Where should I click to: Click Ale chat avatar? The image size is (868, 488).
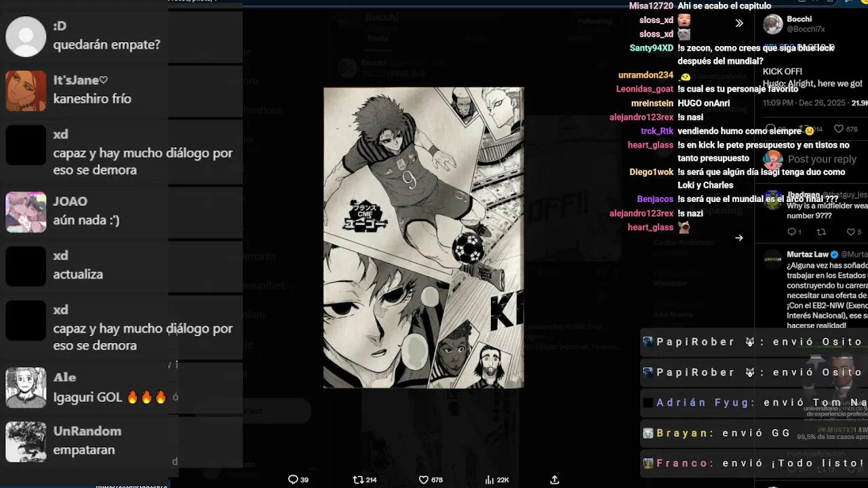pyautogui.click(x=26, y=387)
